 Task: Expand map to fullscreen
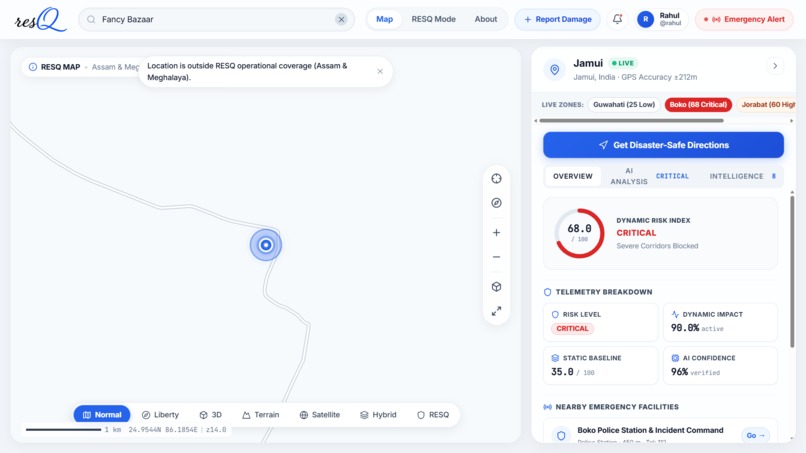pos(497,311)
